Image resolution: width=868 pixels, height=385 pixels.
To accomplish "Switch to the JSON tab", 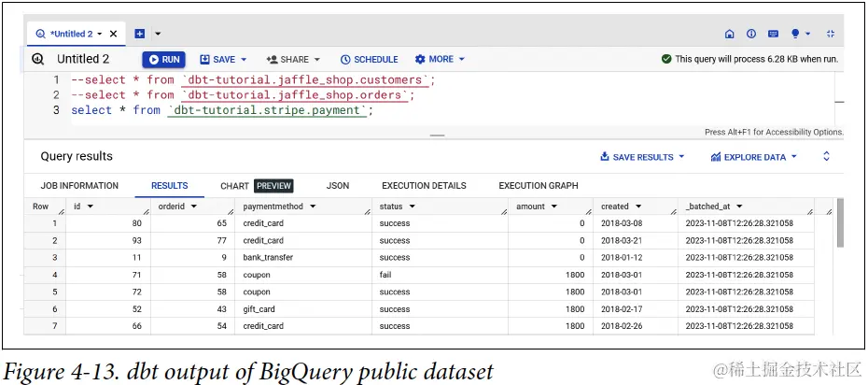I will tap(338, 186).
